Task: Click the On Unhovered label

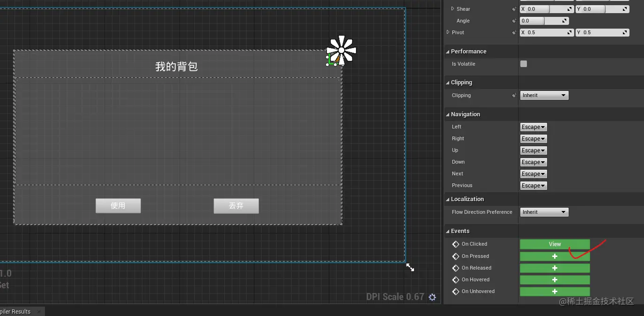Action: point(478,292)
